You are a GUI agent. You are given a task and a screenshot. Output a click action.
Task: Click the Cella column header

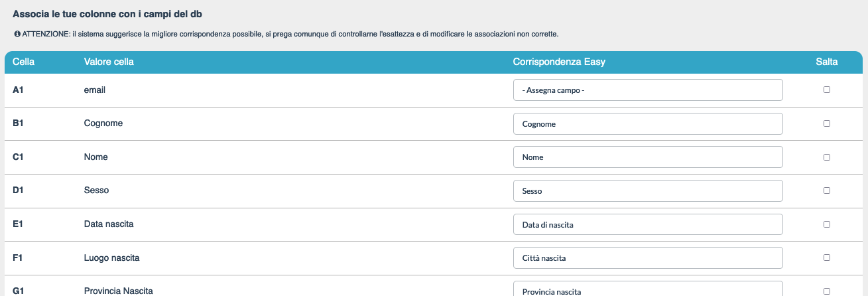[24, 62]
